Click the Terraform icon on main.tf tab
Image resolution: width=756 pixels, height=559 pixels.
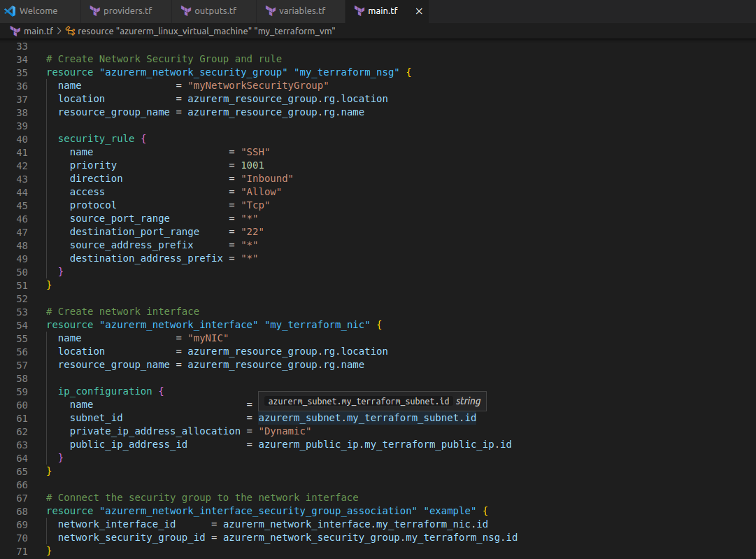click(x=359, y=11)
